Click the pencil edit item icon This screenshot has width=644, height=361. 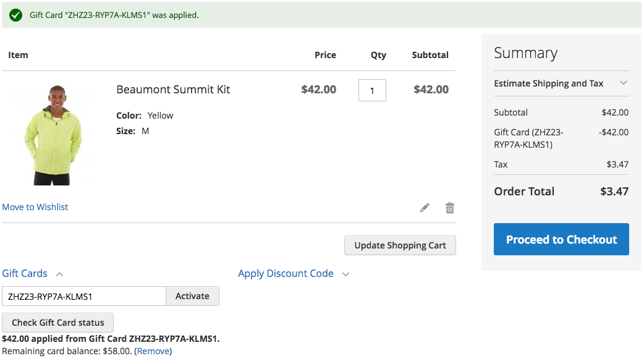425,208
